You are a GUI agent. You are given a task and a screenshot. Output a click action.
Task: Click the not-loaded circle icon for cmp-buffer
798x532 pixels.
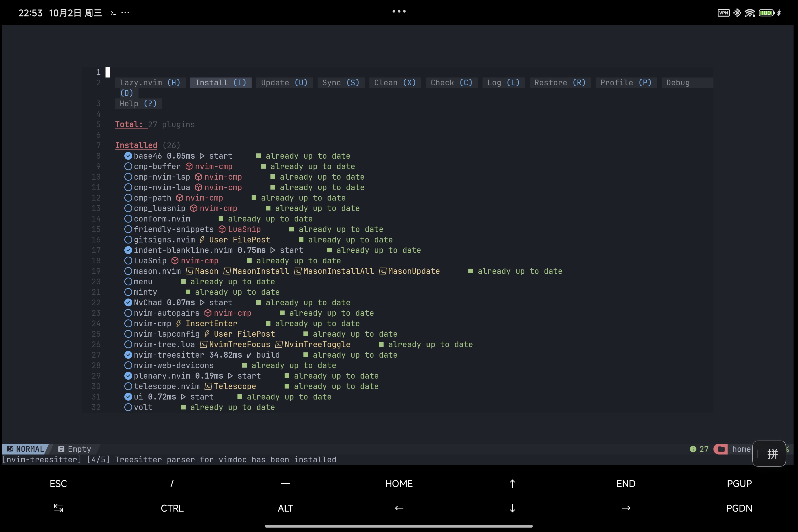(128, 166)
